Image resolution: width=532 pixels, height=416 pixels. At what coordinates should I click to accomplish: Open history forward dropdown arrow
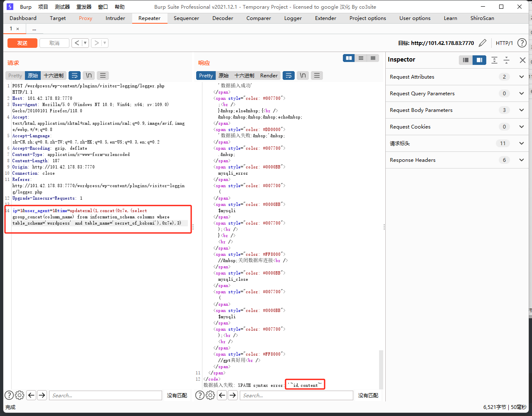pyautogui.click(x=105, y=43)
